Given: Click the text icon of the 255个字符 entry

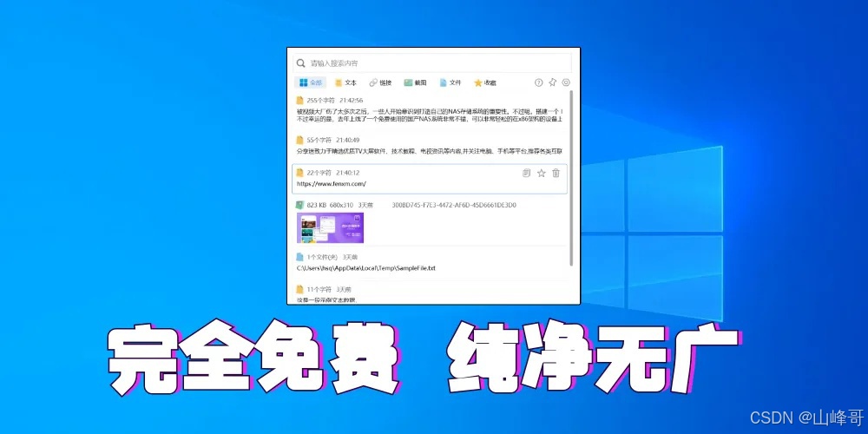Looking at the screenshot, I should tap(300, 100).
